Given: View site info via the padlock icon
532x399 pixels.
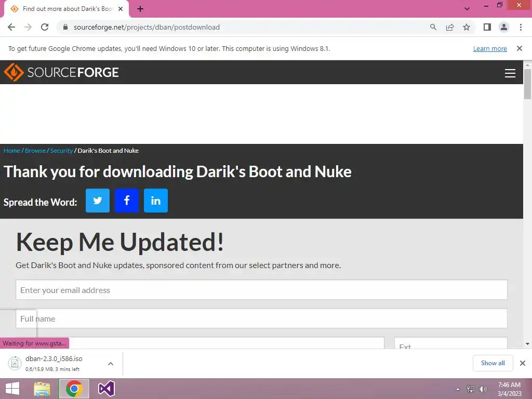Looking at the screenshot, I should click(65, 27).
